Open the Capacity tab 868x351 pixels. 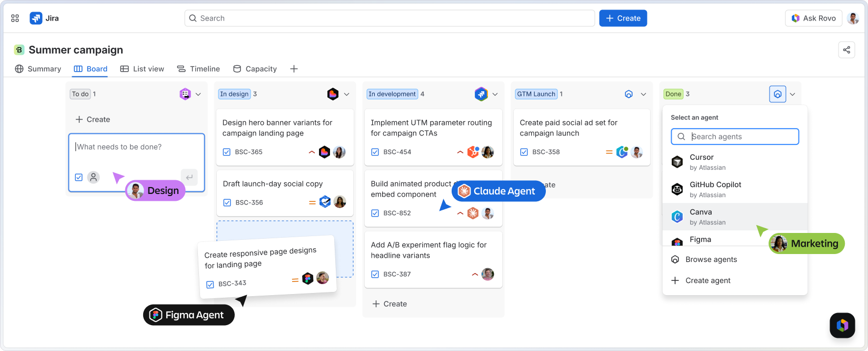point(255,69)
